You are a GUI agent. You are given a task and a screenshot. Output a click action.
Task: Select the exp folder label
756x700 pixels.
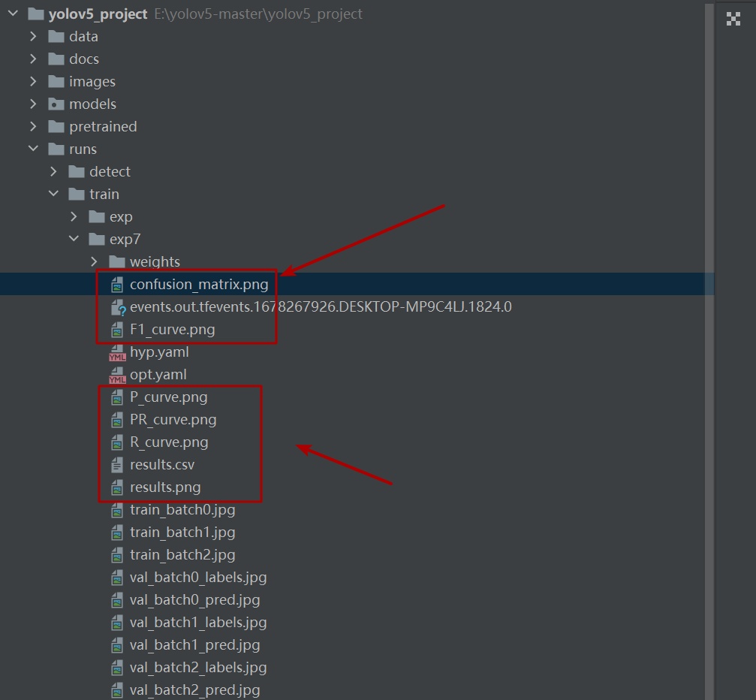point(121,217)
